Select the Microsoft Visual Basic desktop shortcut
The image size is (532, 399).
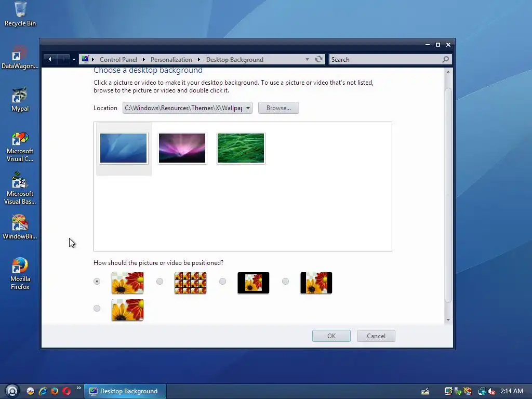pos(20,189)
